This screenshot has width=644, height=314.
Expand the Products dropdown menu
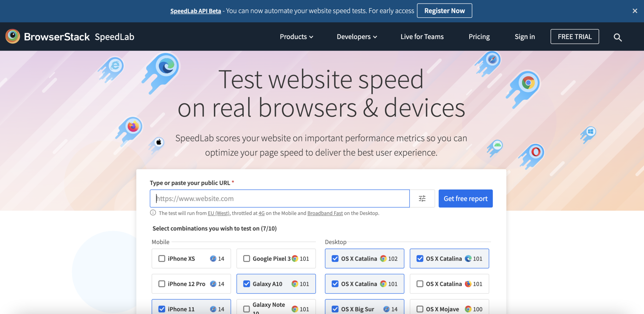pyautogui.click(x=297, y=36)
